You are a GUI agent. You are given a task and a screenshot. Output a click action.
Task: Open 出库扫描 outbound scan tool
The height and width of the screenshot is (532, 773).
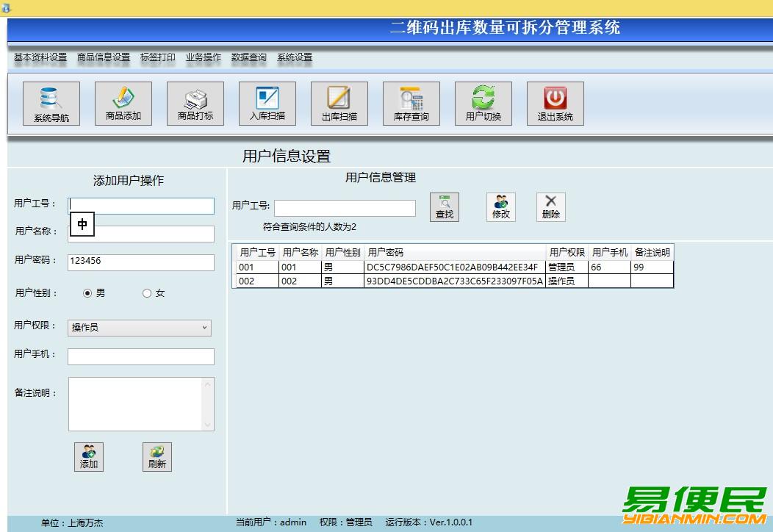339,104
